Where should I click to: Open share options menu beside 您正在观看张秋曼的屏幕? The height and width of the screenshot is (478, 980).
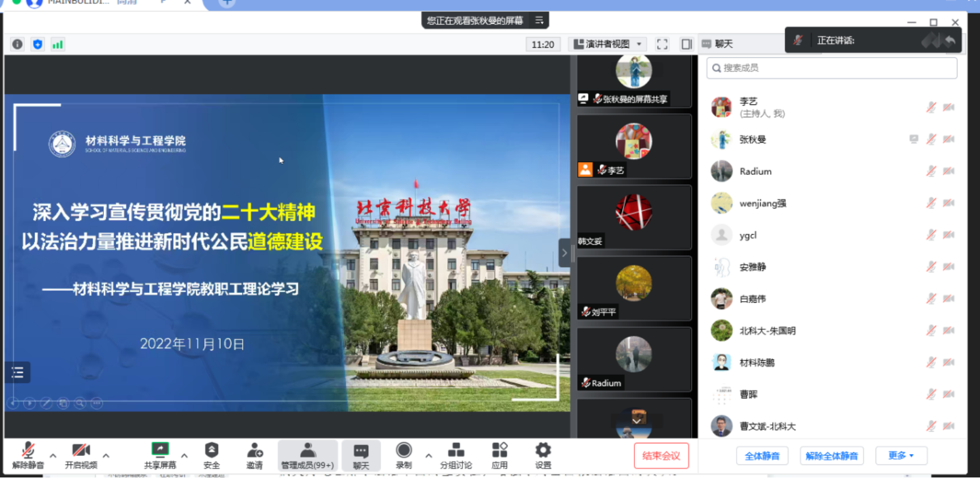click(x=539, y=20)
